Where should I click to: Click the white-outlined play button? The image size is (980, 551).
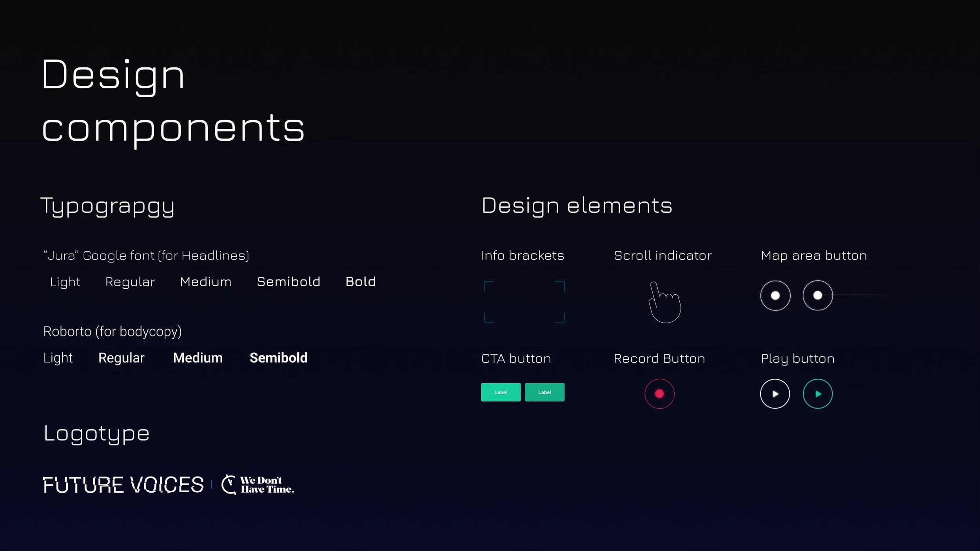coord(775,394)
